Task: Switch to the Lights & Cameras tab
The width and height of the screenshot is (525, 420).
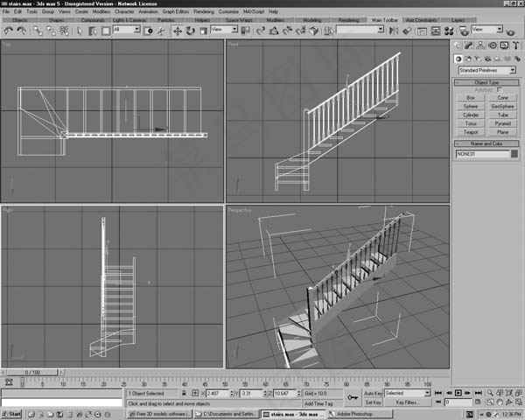Action: (129, 19)
